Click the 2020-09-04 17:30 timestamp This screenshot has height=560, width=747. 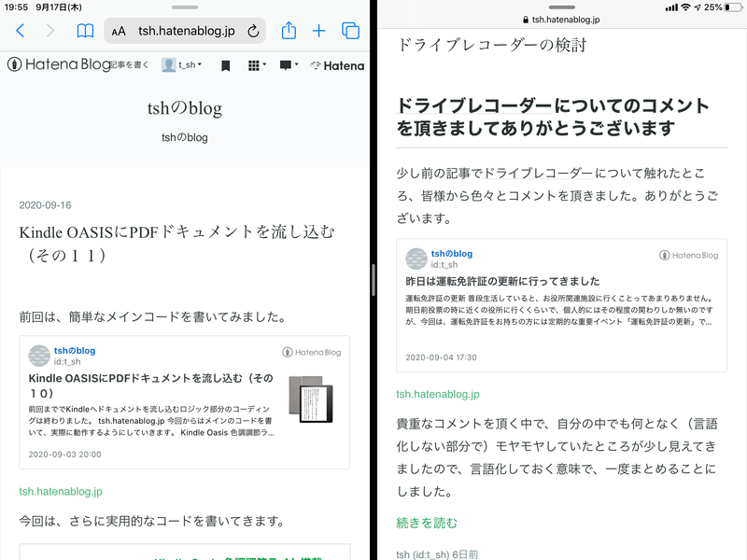coord(441,357)
